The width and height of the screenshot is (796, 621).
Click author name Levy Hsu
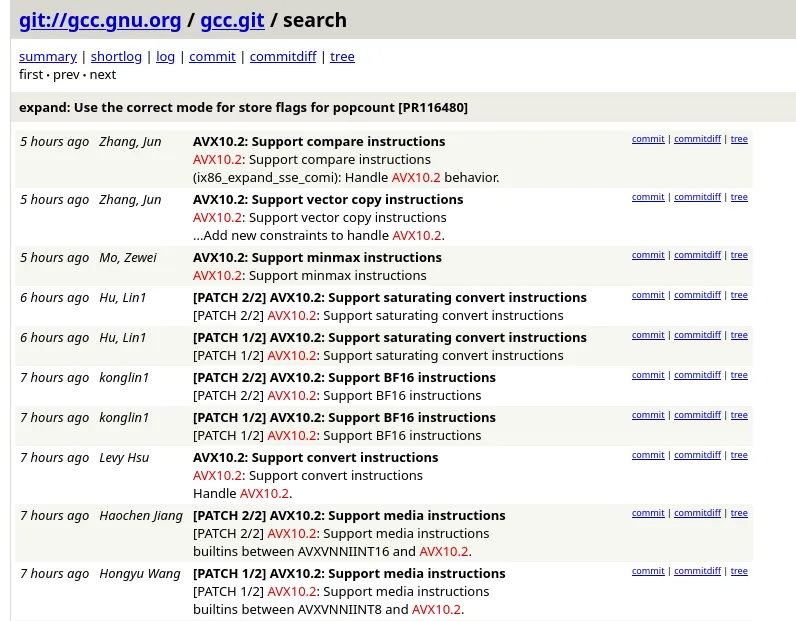[124, 457]
